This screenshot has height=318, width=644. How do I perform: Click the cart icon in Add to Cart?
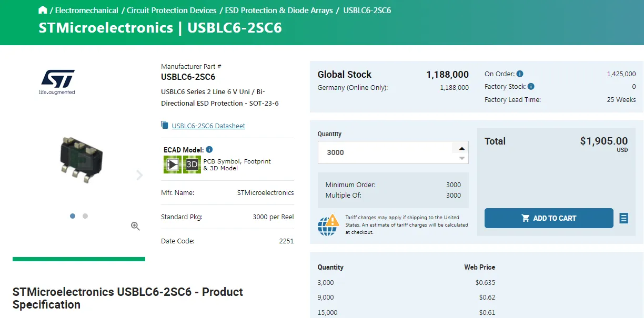pyautogui.click(x=525, y=218)
